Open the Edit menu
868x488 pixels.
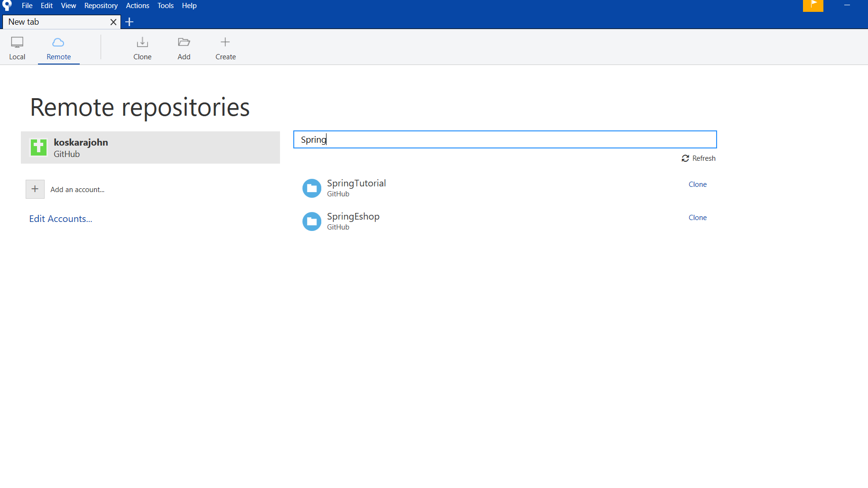tap(47, 6)
